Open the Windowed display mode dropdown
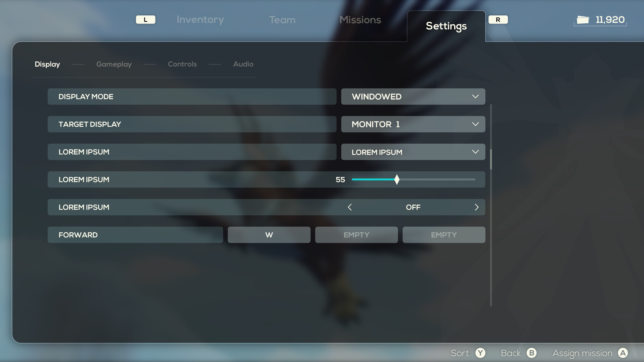Viewport: 644px width, 362px height. tap(413, 97)
